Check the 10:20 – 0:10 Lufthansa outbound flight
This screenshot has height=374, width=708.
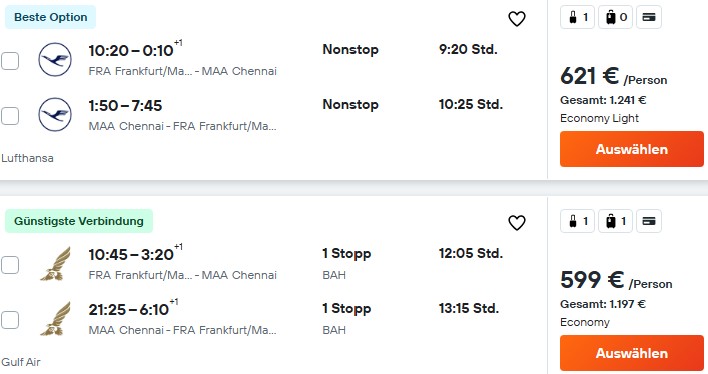coord(10,61)
